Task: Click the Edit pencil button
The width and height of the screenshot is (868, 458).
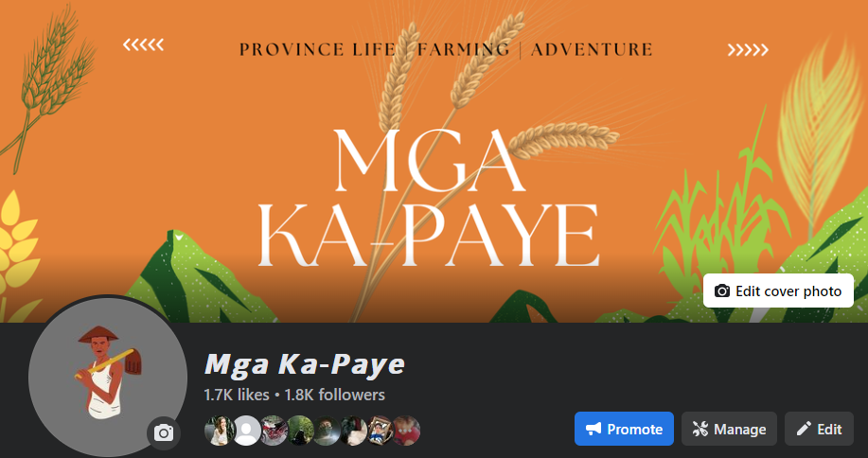Action: coord(819,429)
